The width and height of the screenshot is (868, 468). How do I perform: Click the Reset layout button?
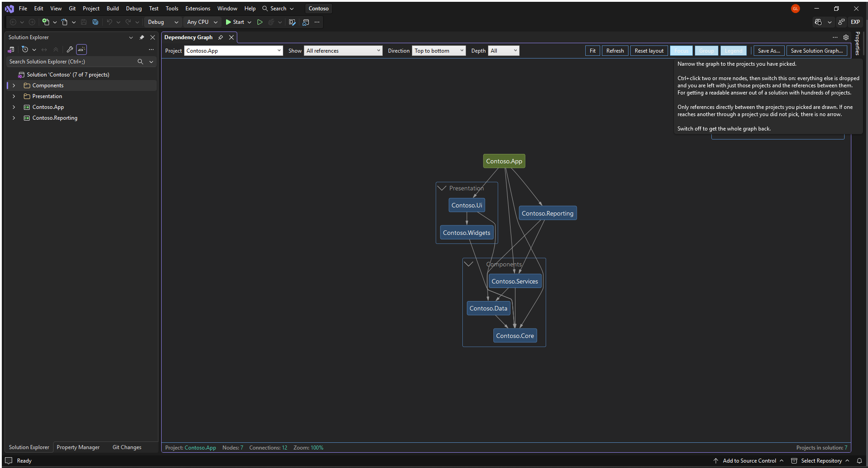click(649, 51)
